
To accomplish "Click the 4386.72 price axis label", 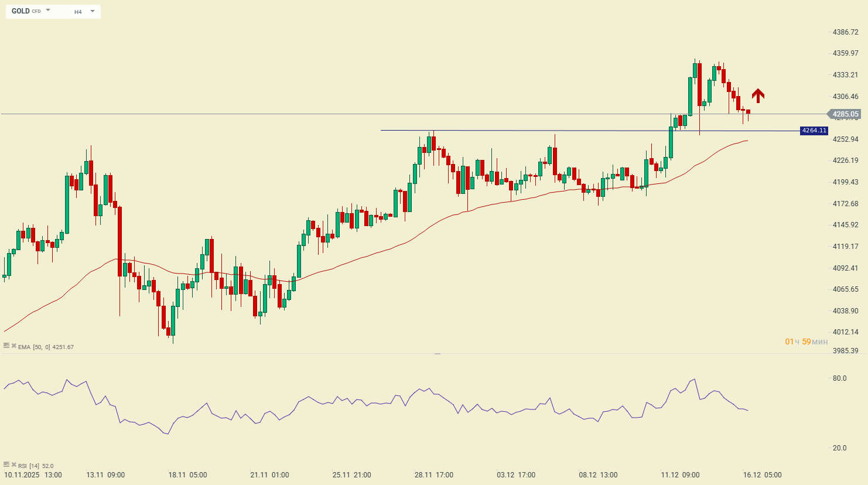I will [845, 32].
